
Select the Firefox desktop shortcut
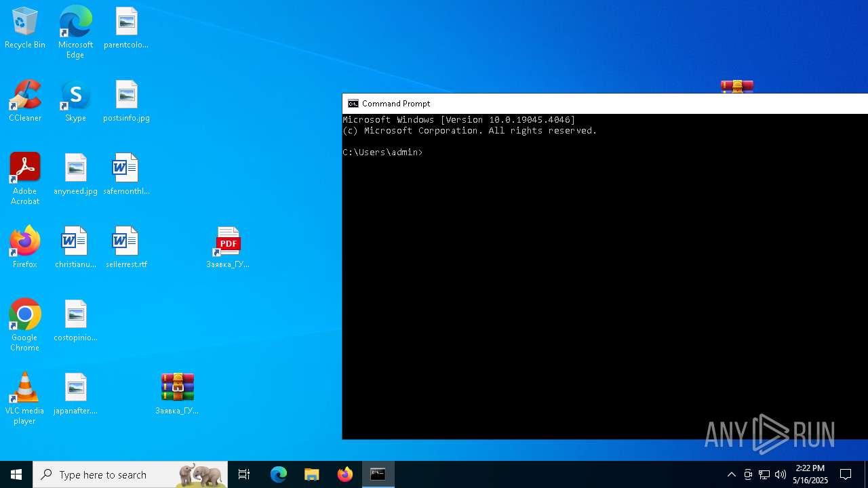click(x=25, y=247)
